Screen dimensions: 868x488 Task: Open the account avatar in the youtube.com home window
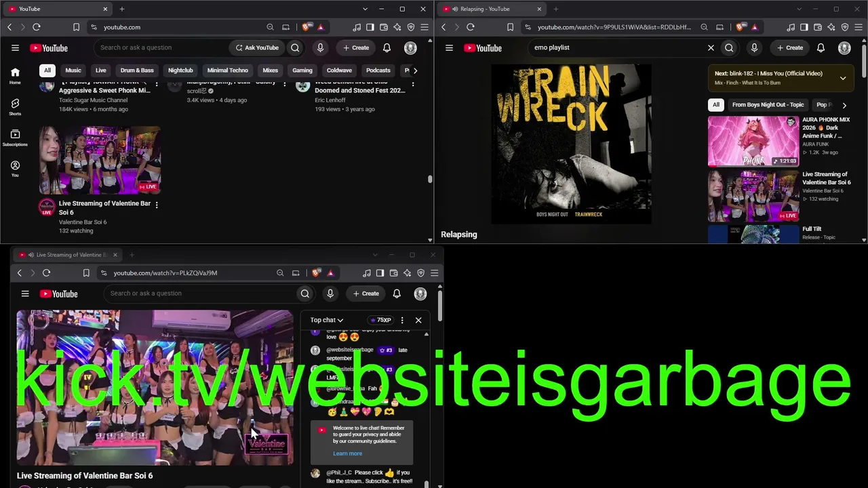pos(410,48)
